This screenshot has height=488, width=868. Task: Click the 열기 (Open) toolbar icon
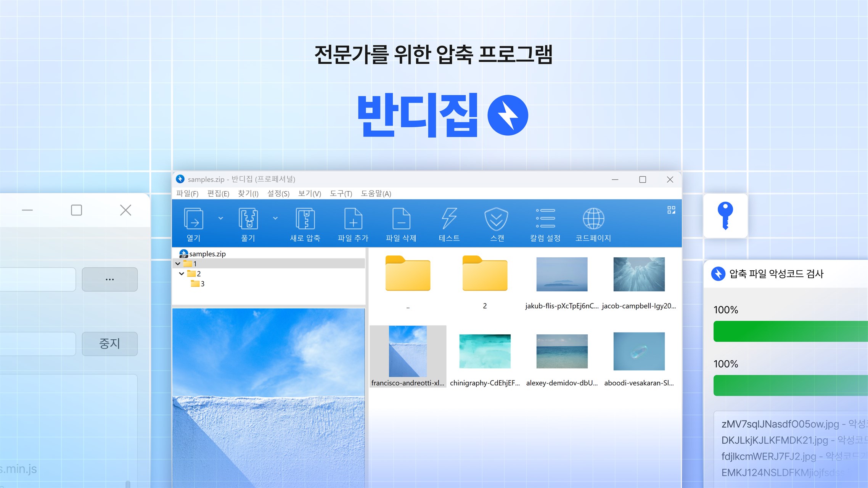coord(193,219)
